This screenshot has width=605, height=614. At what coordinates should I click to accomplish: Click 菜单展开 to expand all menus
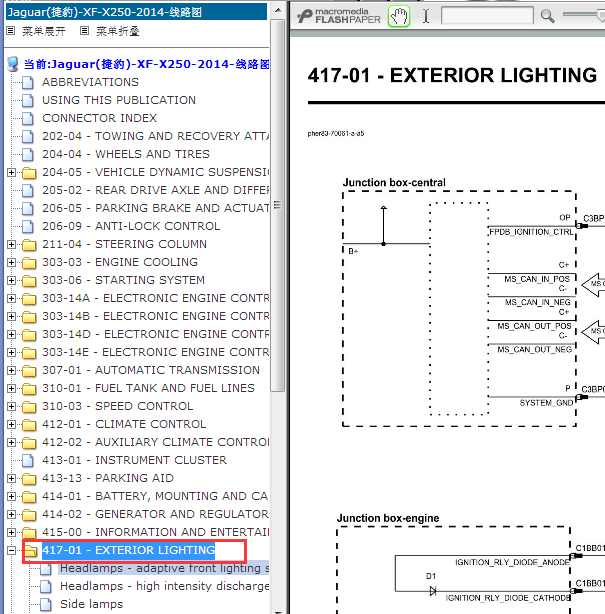pos(43,31)
